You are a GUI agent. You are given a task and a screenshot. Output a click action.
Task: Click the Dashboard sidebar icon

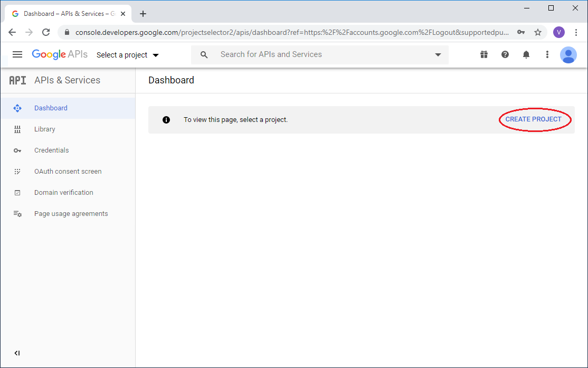(x=17, y=108)
